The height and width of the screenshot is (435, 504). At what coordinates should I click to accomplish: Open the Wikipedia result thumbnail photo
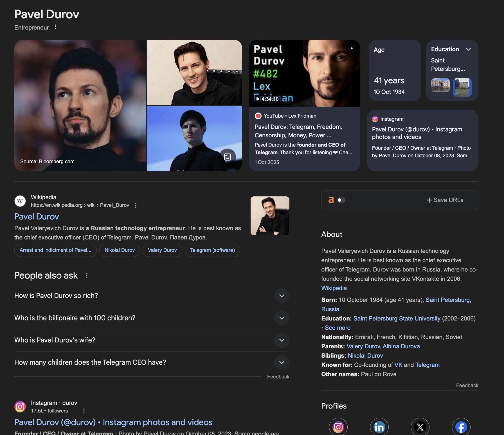[x=270, y=216]
